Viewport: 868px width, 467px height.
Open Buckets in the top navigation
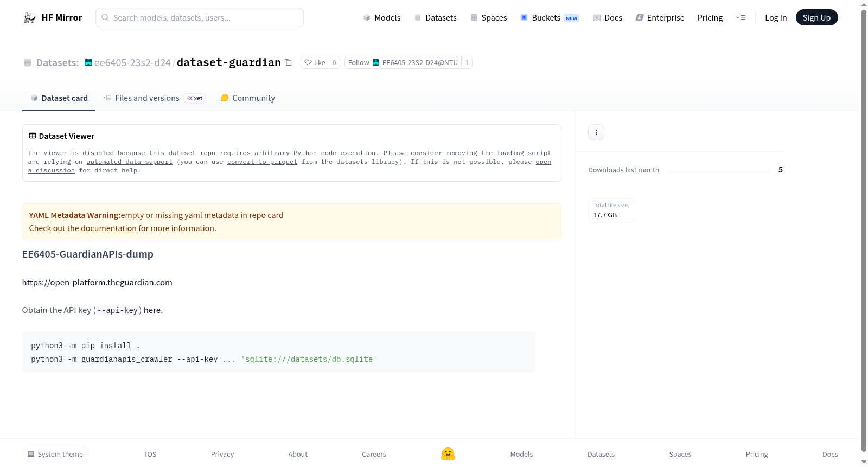click(x=550, y=17)
